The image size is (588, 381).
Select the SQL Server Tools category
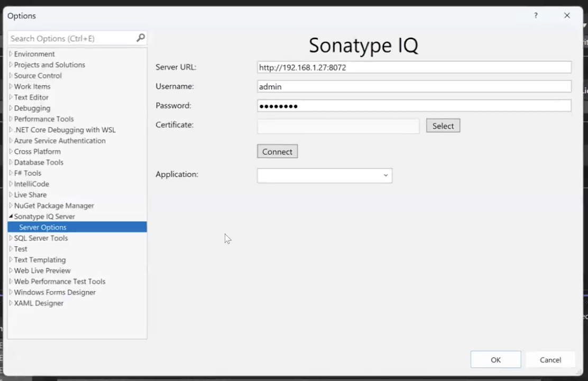(41, 238)
